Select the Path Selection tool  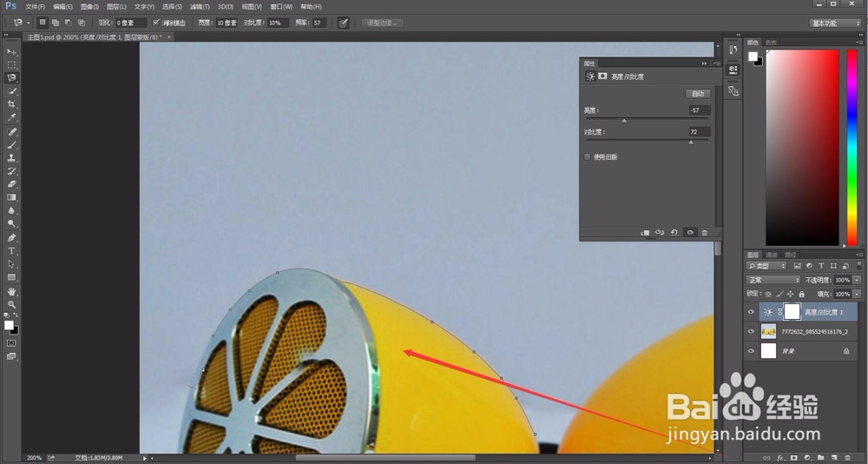[11, 264]
